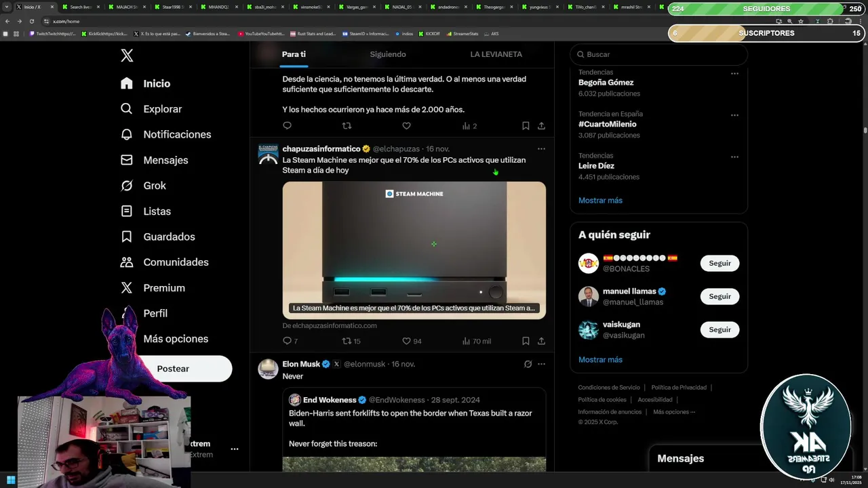View Steam Machine post analytics

coord(476,341)
